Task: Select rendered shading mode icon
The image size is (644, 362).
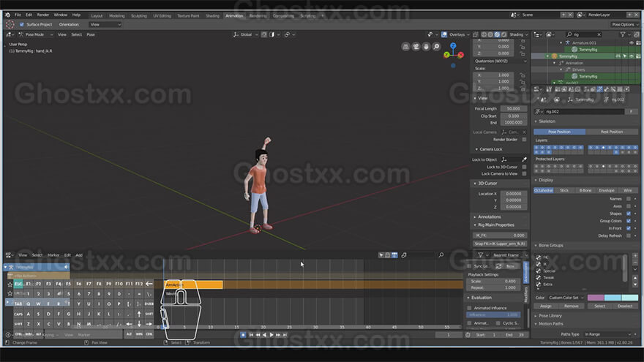Action: [504, 35]
